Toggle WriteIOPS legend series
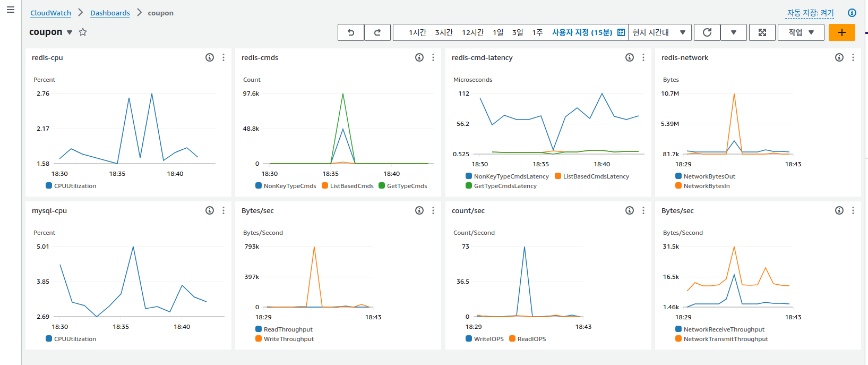Viewport: 868px width, 365px height. [485, 339]
